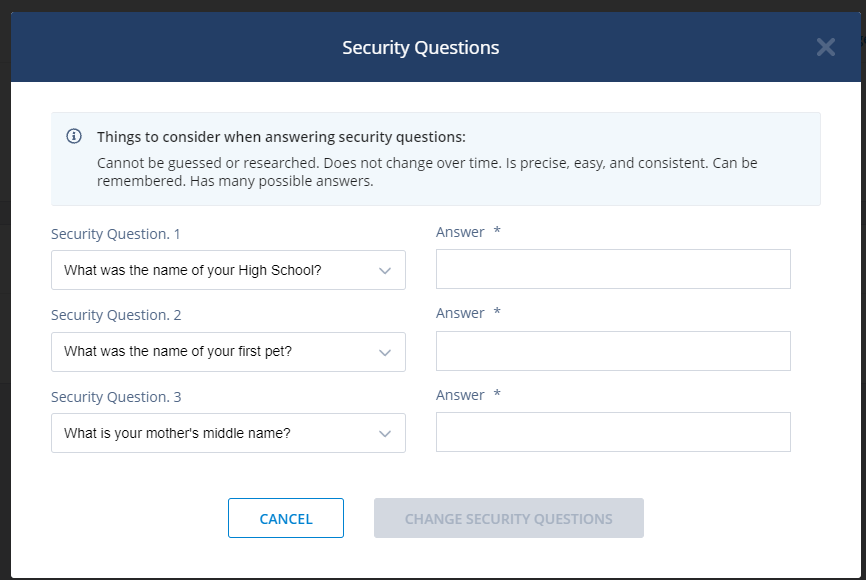This screenshot has width=866, height=580.
Task: Click CHANGE SECURITY QUESTIONS button
Action: [508, 518]
